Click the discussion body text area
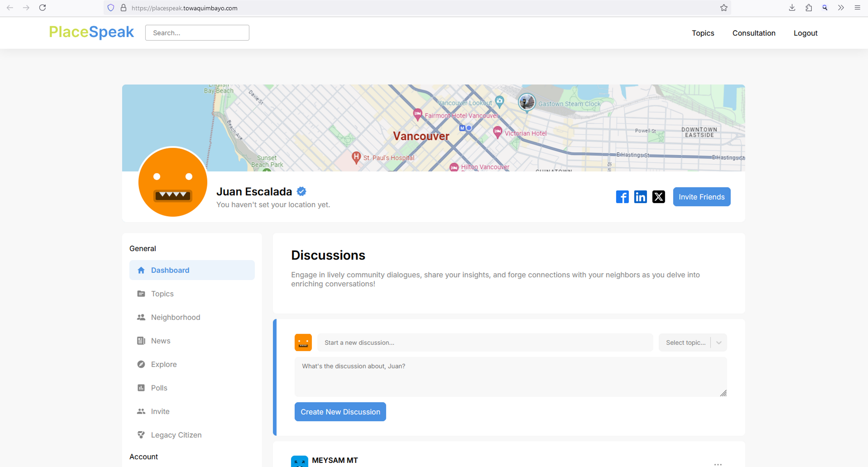This screenshot has height=467, width=868. click(x=510, y=377)
